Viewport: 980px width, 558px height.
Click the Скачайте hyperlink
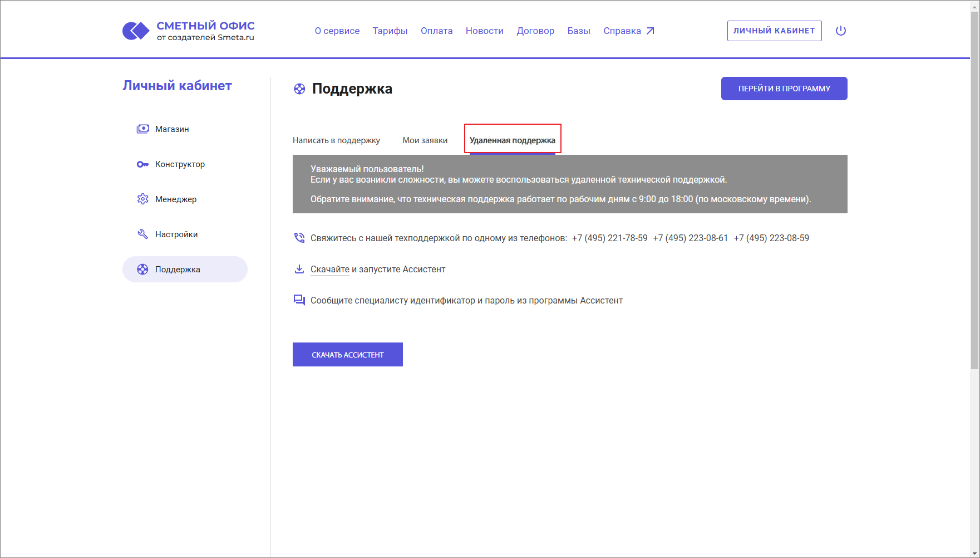tap(329, 269)
